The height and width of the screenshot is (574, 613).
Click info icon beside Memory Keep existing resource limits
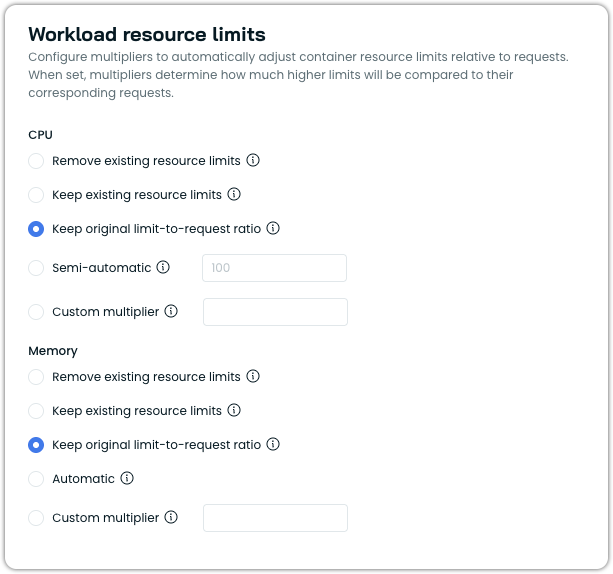pos(234,411)
